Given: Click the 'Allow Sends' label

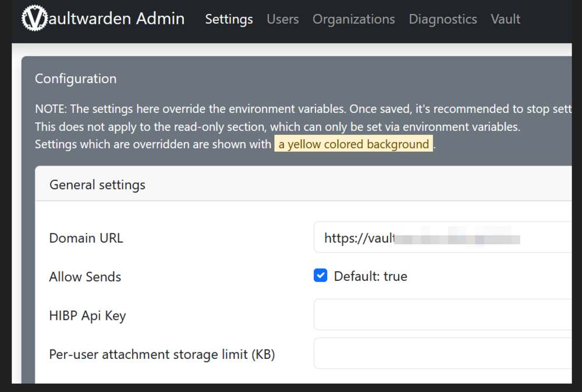Looking at the screenshot, I should [85, 277].
